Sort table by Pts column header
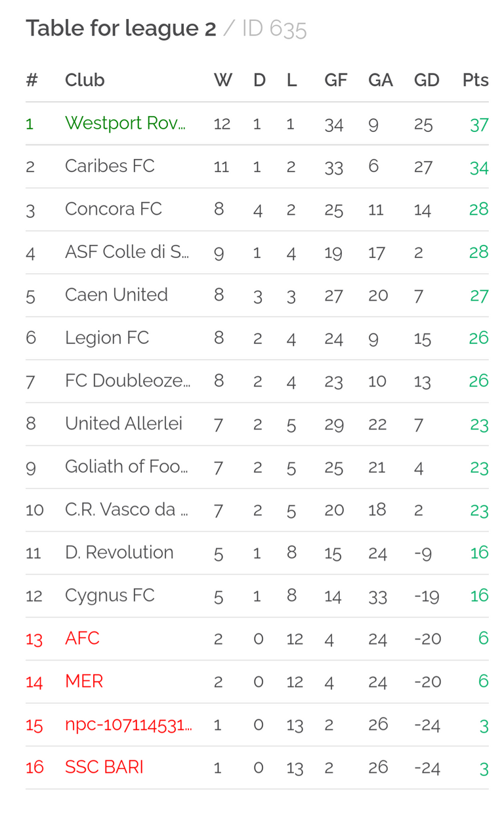Screen dimensions: 504x818 [475, 80]
